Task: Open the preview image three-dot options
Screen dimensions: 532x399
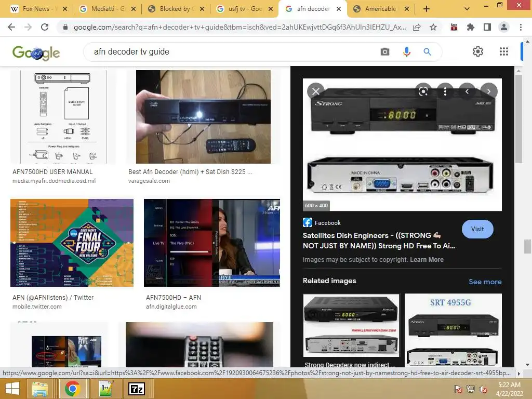Action: pos(445,91)
